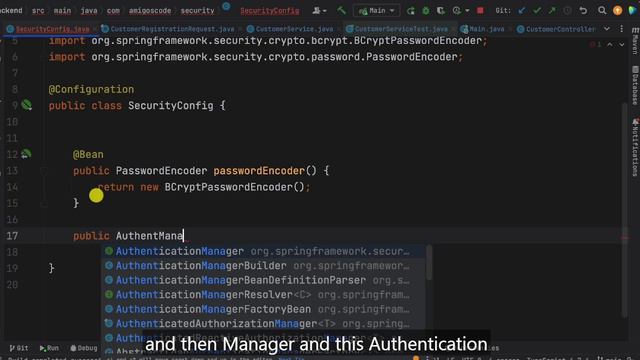Image resolution: width=640 pixels, height=360 pixels.
Task: Open the user account dropdown icon
Action: click(x=319, y=11)
